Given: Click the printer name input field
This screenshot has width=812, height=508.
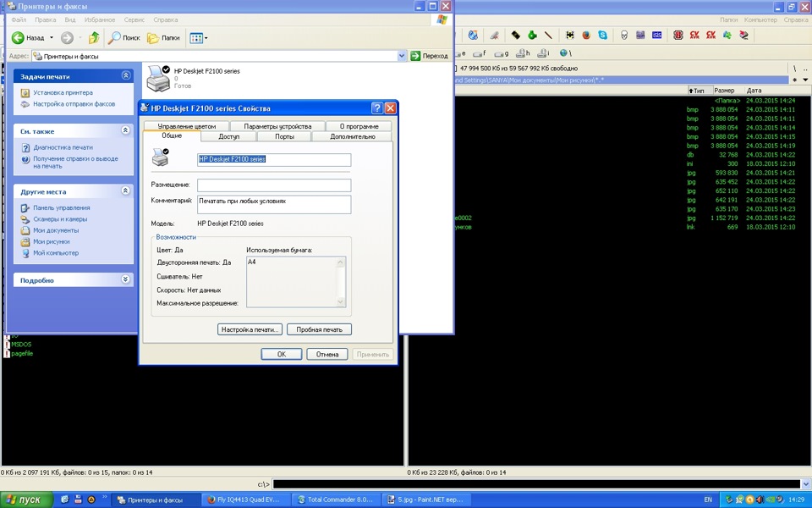Looking at the screenshot, I should coord(274,160).
